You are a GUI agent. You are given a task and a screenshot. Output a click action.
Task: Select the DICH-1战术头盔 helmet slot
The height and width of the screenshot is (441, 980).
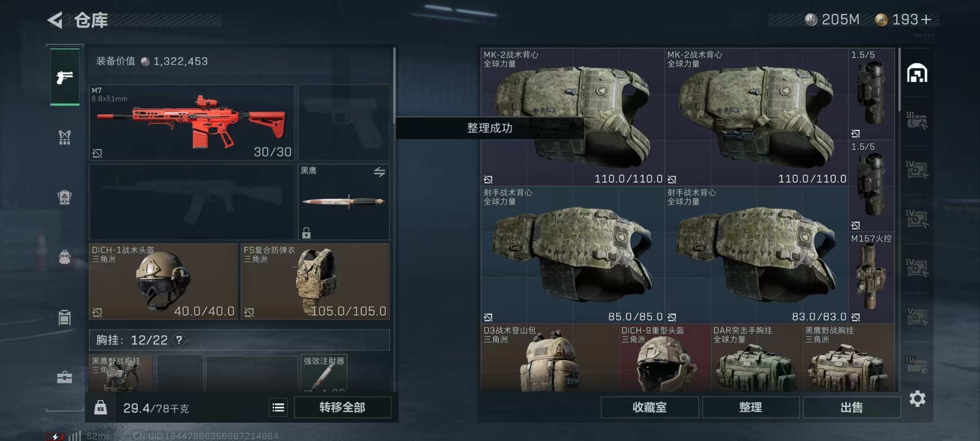click(x=163, y=281)
